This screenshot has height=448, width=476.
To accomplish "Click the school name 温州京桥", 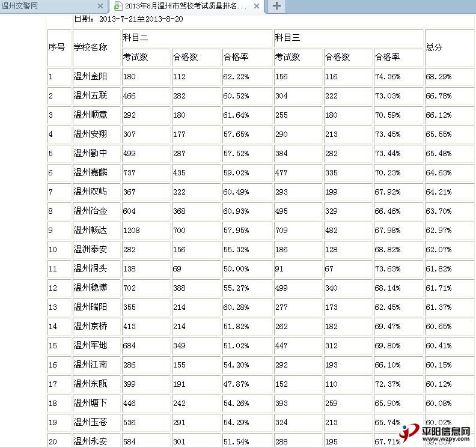I will pyautogui.click(x=91, y=326).
